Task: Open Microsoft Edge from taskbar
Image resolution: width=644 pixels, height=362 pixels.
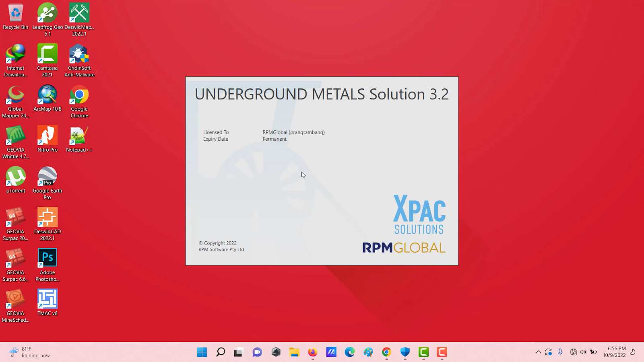Action: click(350, 352)
